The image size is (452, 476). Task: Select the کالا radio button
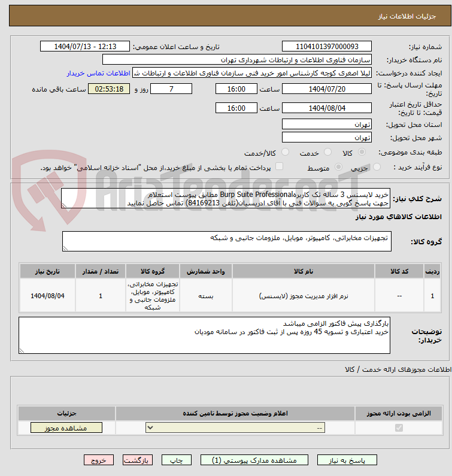[362, 152]
